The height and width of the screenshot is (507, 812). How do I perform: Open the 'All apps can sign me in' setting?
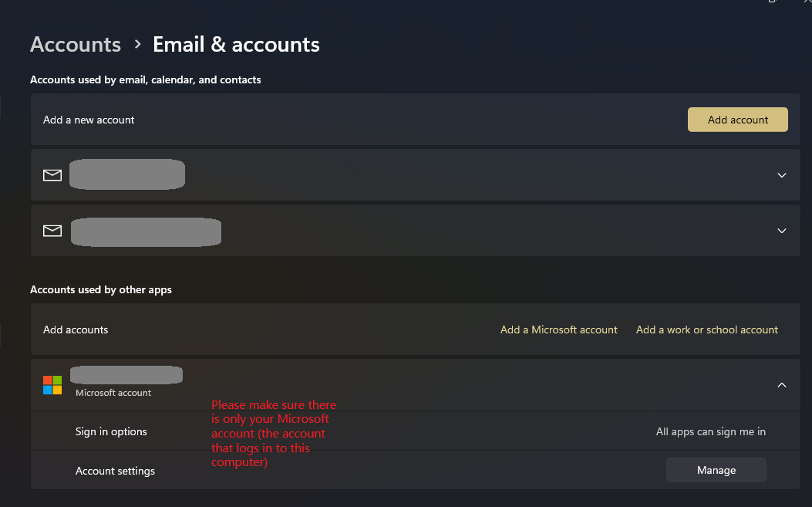pyautogui.click(x=710, y=431)
